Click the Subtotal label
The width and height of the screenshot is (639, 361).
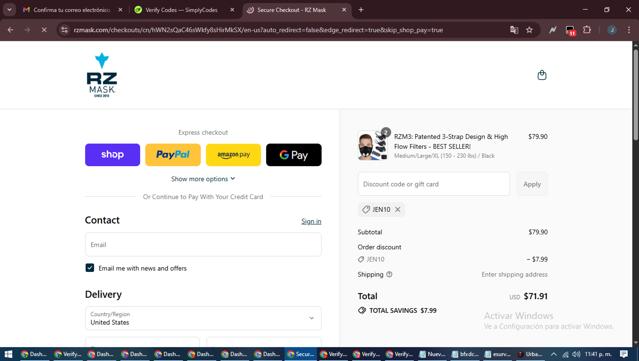pos(370,232)
